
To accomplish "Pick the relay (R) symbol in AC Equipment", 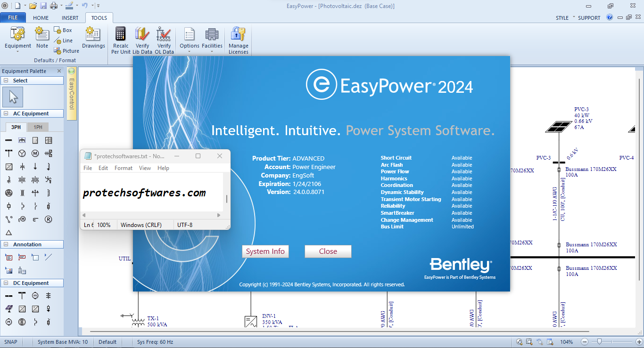I will (x=48, y=219).
